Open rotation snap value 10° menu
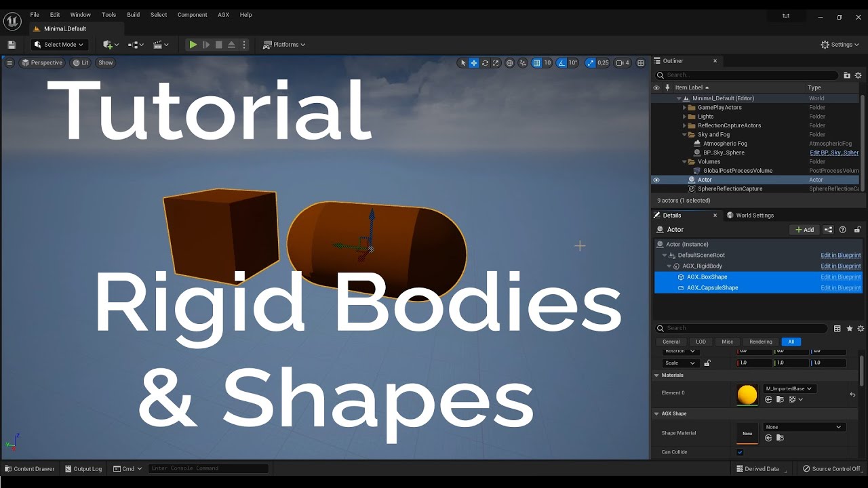 pyautogui.click(x=573, y=63)
